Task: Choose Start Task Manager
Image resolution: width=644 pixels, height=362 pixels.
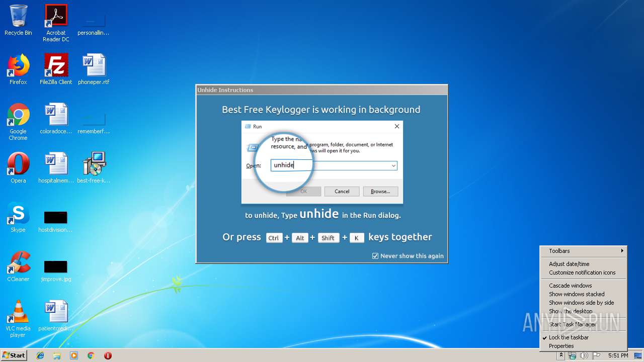Action: point(584,324)
